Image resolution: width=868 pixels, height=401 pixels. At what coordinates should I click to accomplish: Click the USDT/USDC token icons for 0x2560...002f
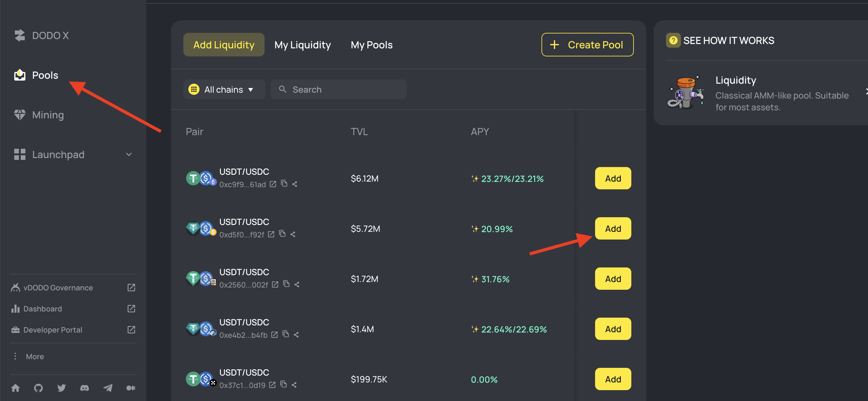(201, 279)
